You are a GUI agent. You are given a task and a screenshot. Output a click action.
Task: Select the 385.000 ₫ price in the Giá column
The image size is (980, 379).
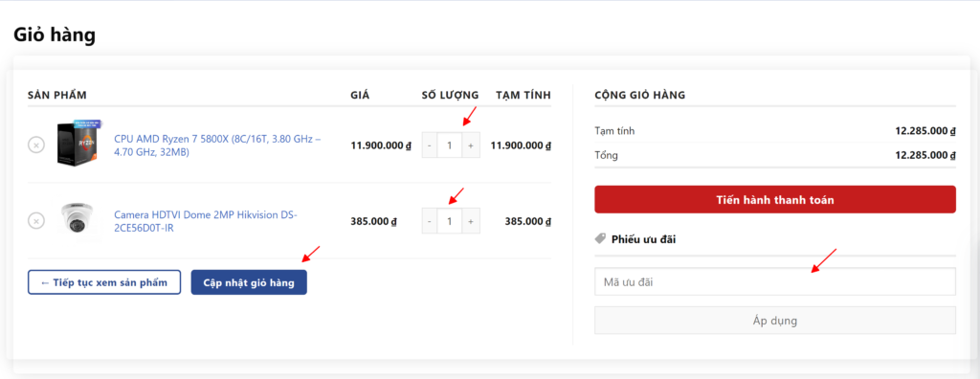[374, 221]
